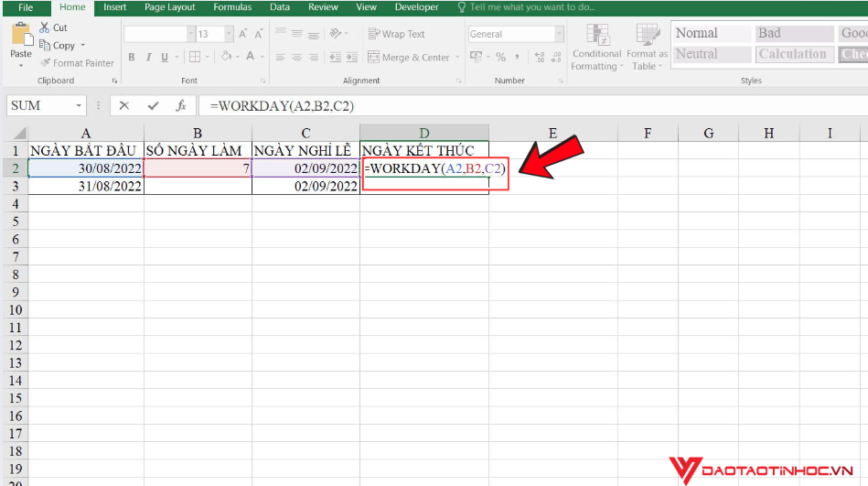The width and height of the screenshot is (868, 486).
Task: Open the Name Box dropdown arrow
Action: (79, 105)
